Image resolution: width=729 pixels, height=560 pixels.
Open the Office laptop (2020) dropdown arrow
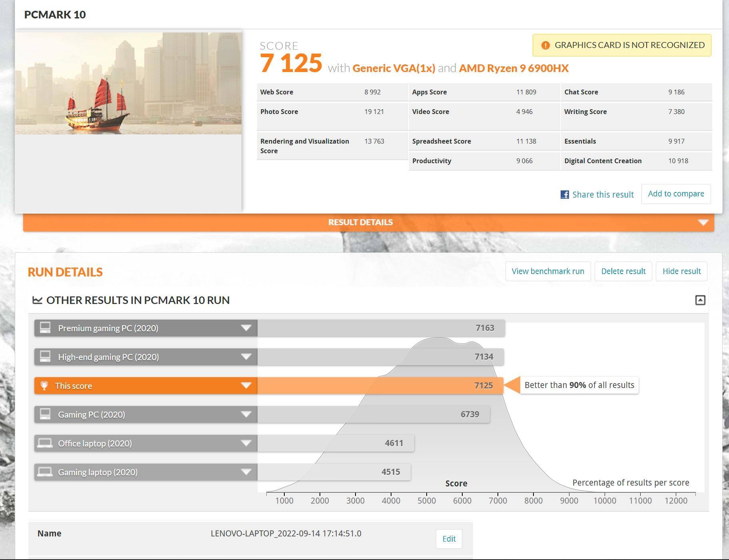pyautogui.click(x=246, y=443)
